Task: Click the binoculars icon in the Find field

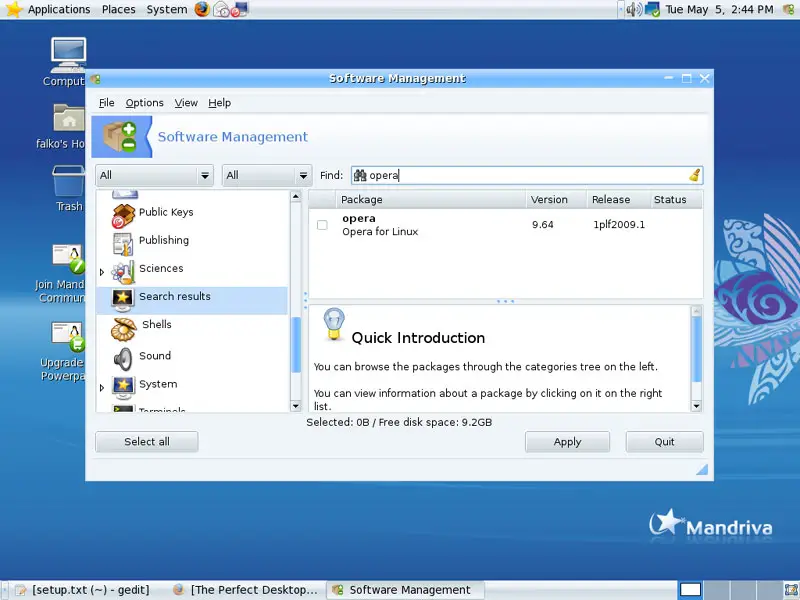Action: tap(360, 176)
